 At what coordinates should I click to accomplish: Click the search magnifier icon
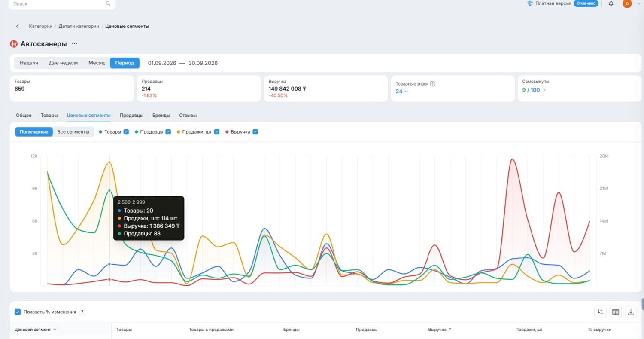pos(108,3)
